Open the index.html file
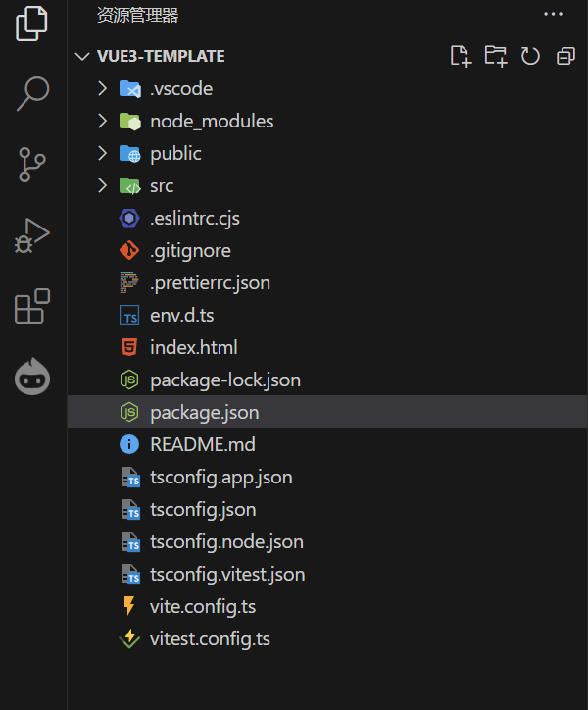The width and height of the screenshot is (588, 710). click(x=193, y=348)
